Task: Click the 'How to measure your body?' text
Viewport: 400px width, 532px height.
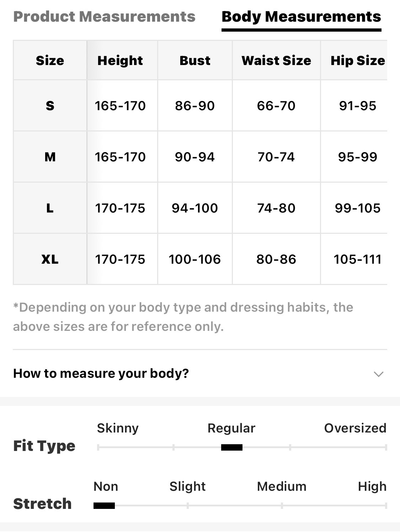Action: point(101,374)
